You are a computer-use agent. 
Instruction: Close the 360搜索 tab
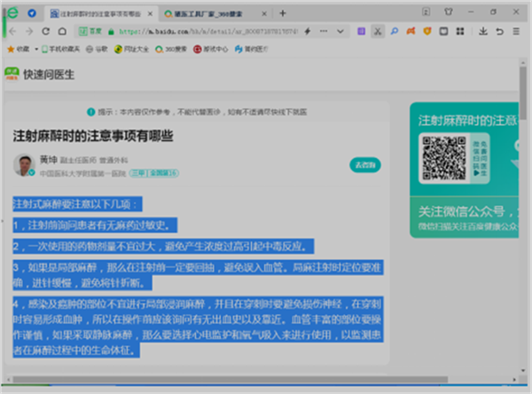[x=264, y=14]
